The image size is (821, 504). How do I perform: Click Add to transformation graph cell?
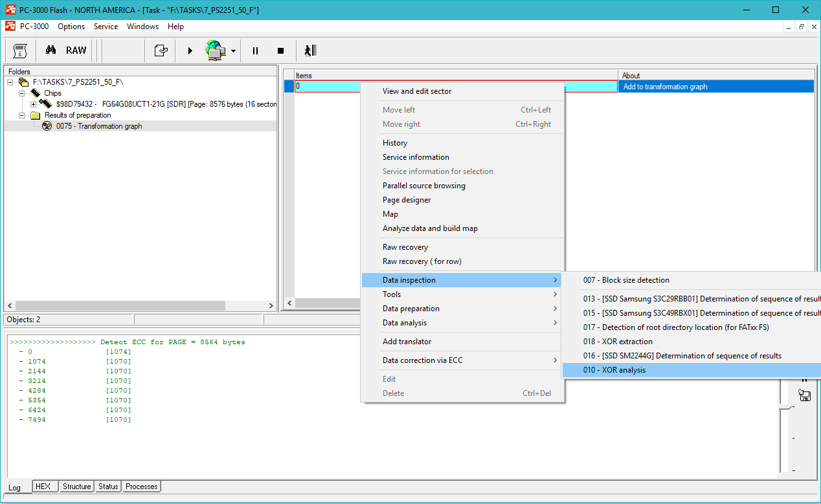pos(716,87)
